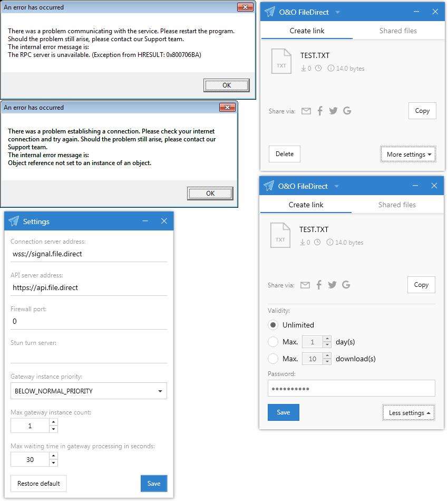This screenshot has height=501, width=448.
Task: Expand the More settings button
Action: 408,155
